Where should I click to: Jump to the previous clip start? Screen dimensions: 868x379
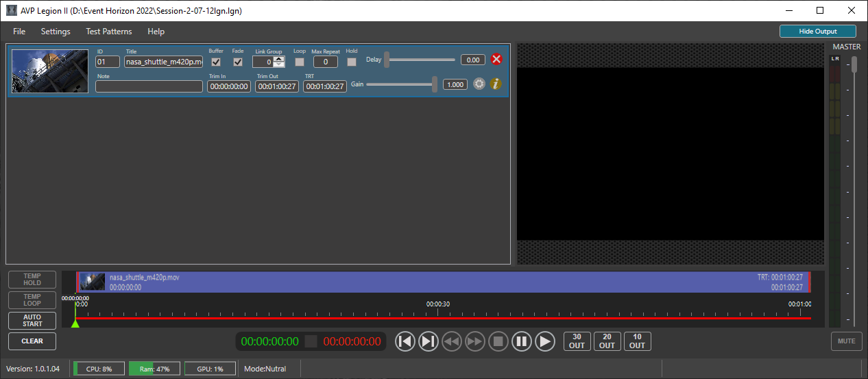[405, 341]
